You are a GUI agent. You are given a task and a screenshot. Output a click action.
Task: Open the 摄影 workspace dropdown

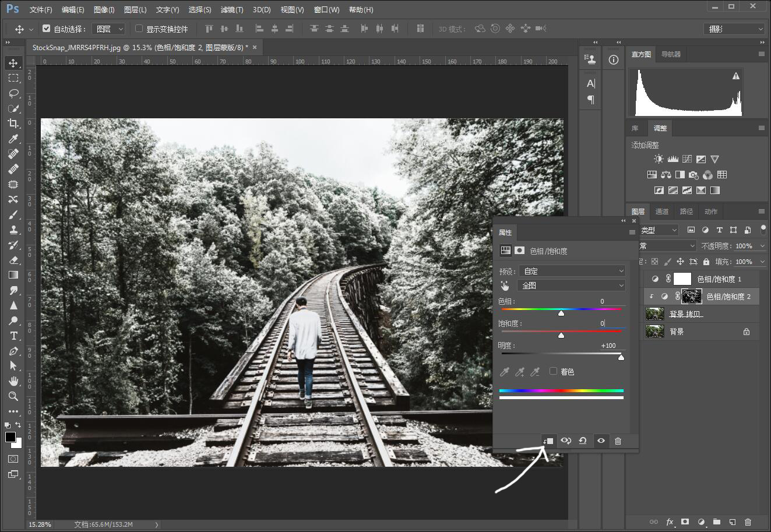click(734, 29)
